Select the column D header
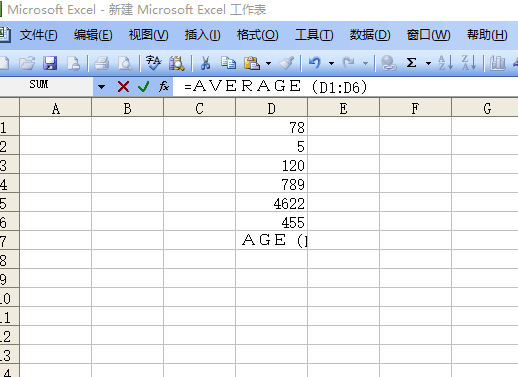518x377 pixels. click(271, 108)
